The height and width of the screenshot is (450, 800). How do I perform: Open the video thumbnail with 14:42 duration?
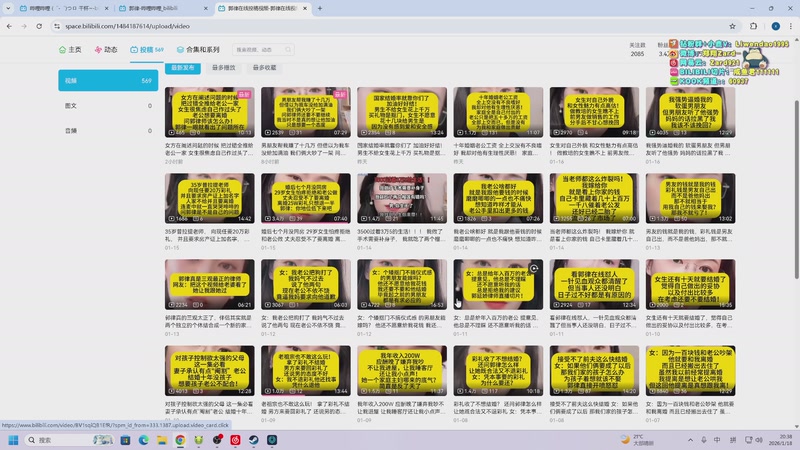[x=210, y=198]
